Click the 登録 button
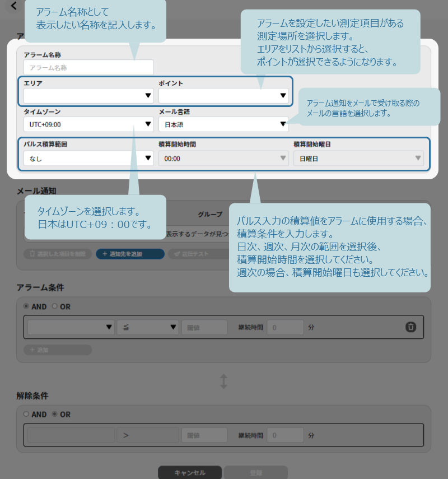Image resolution: width=448 pixels, height=479 pixels. pos(256,472)
